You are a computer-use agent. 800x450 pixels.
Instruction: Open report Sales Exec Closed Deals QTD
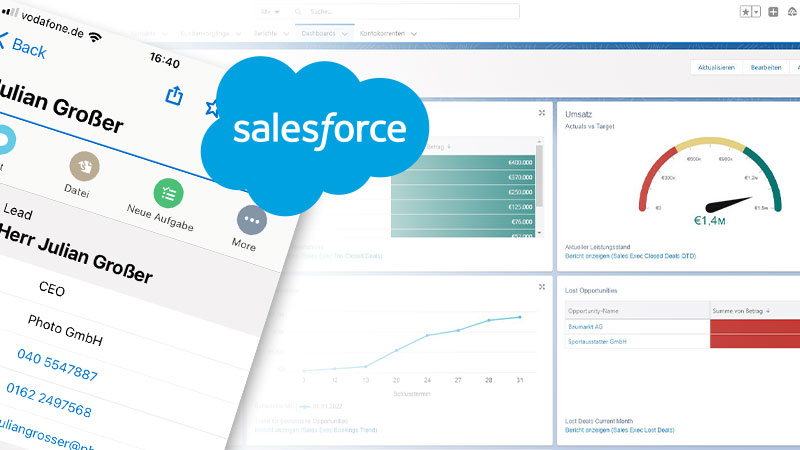[x=630, y=256]
